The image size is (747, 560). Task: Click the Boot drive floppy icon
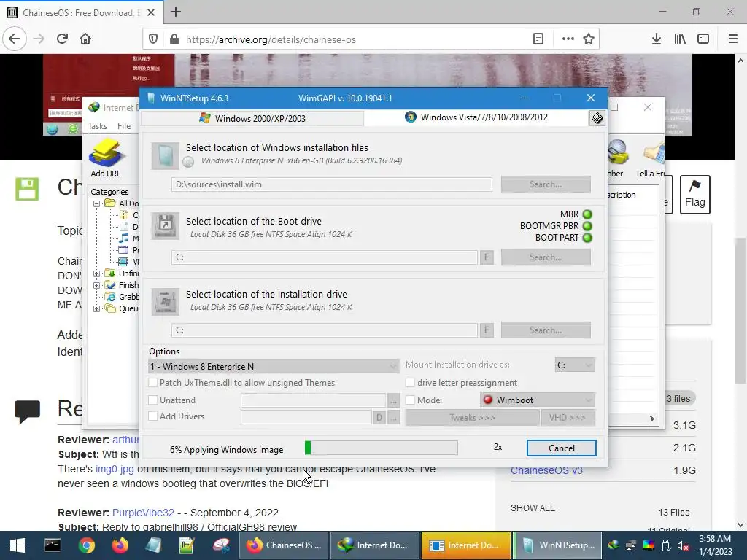166,226
